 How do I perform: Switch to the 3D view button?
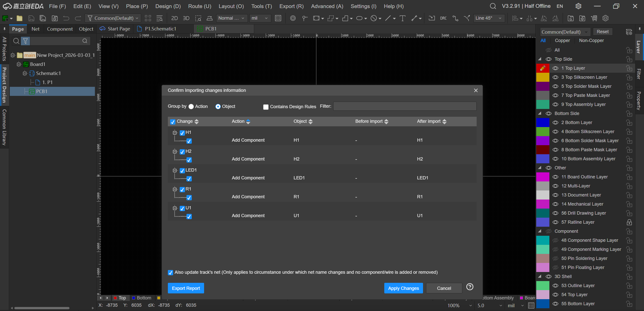tap(186, 18)
